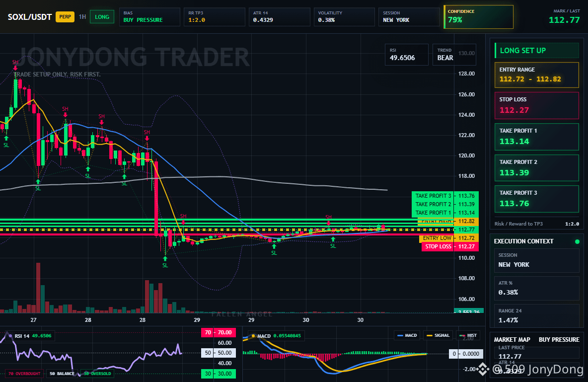588x382 pixels.
Task: Click the MACD 0.05540845 indicator label
Action: click(x=278, y=336)
